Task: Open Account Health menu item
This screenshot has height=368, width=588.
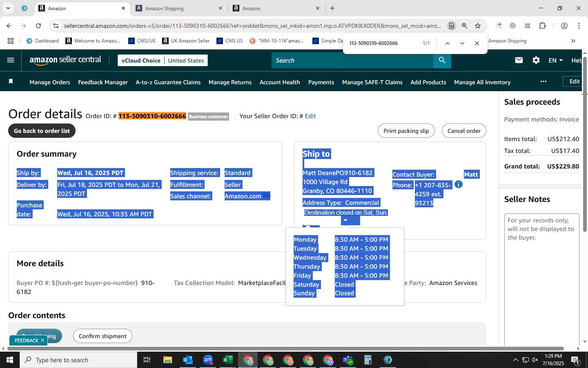Action: coord(280,82)
